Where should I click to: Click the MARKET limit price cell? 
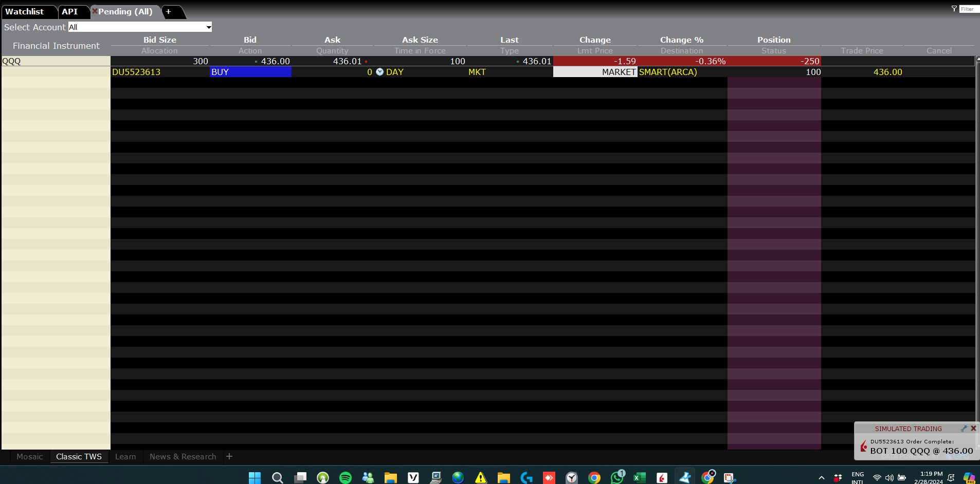[x=595, y=72]
